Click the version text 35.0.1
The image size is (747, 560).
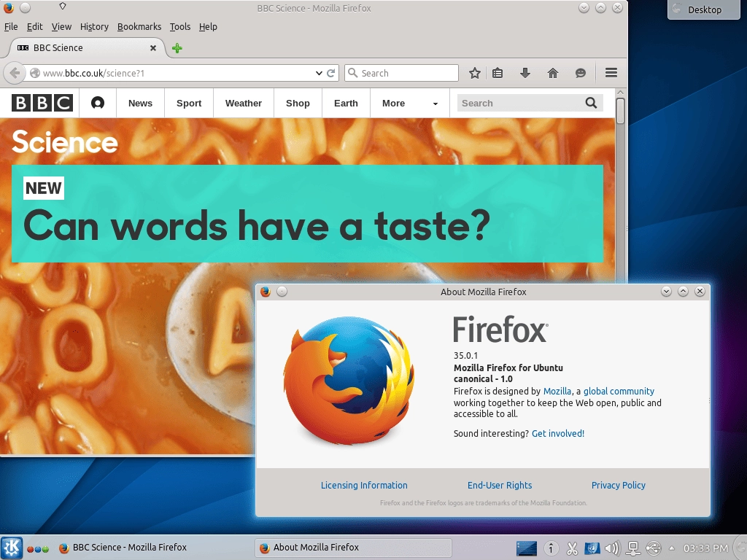465,355
